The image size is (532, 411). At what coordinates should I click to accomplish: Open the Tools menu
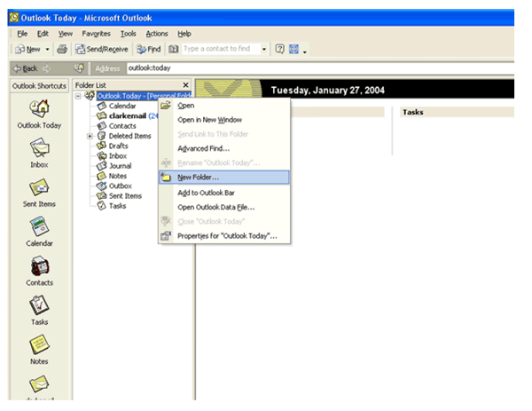tap(128, 34)
